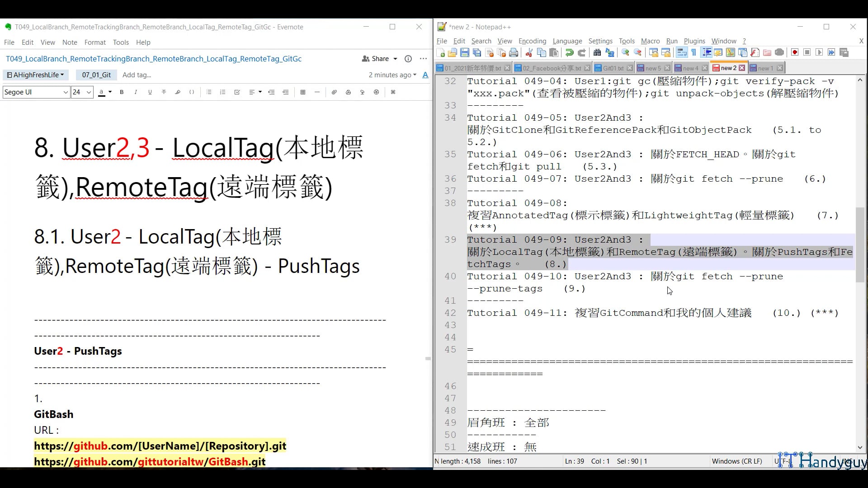Save all open files in Notepad++
The width and height of the screenshot is (868, 488).
477,52
